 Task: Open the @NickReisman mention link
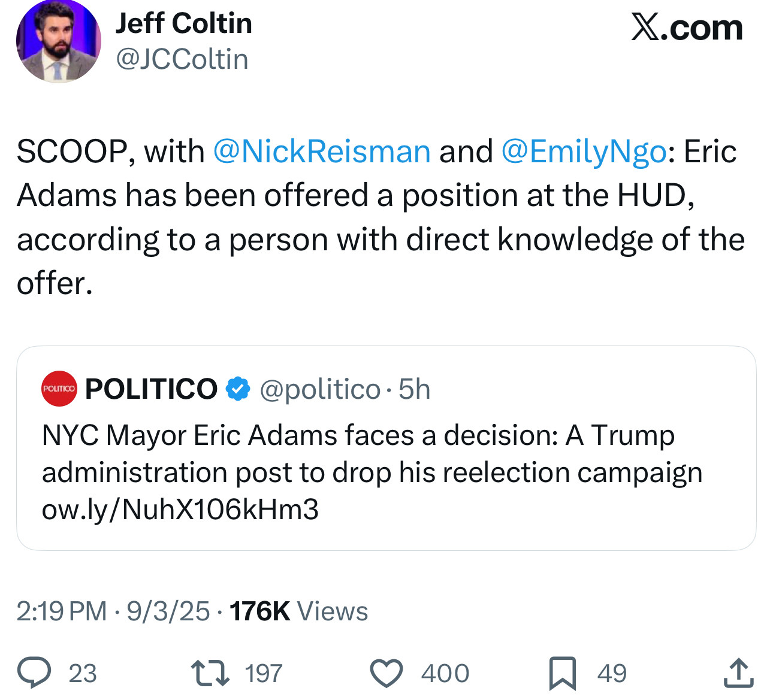[x=322, y=151]
